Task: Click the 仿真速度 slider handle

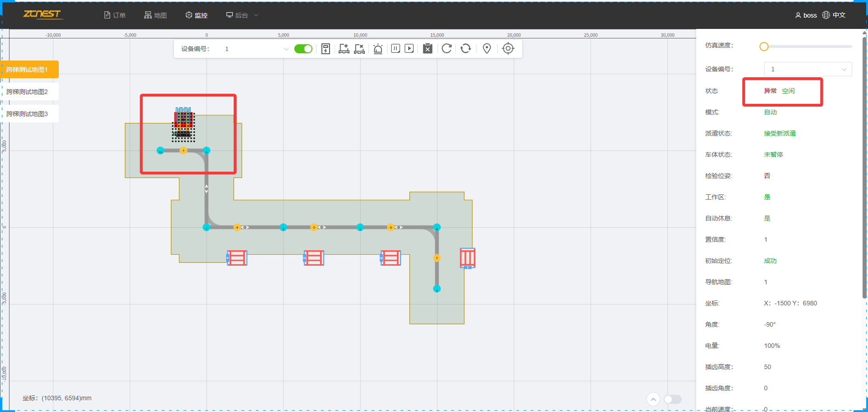Action: pyautogui.click(x=764, y=47)
